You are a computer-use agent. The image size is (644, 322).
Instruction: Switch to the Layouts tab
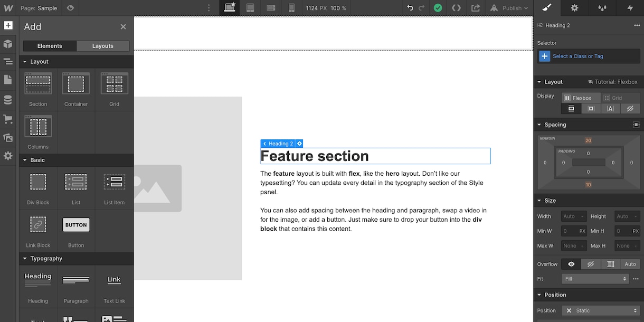pyautogui.click(x=103, y=46)
